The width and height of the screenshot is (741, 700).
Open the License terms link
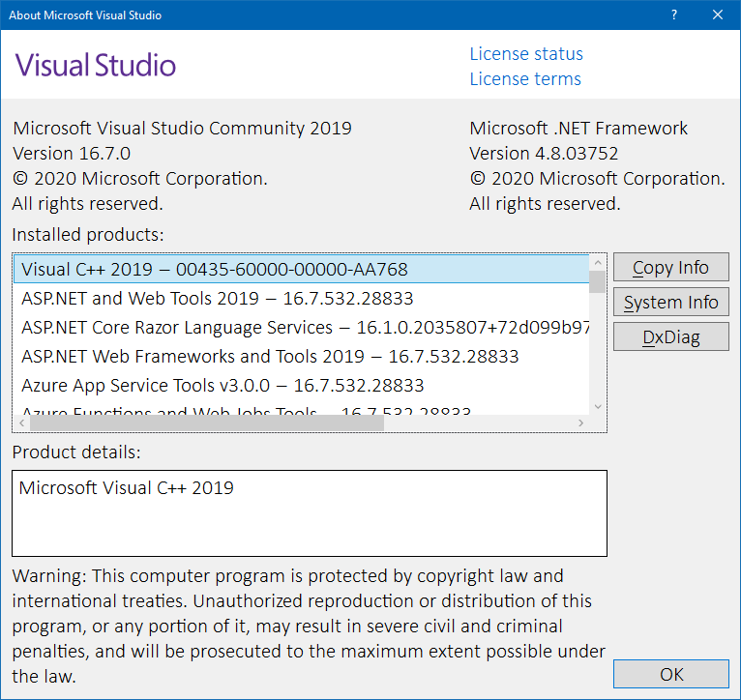click(x=525, y=79)
